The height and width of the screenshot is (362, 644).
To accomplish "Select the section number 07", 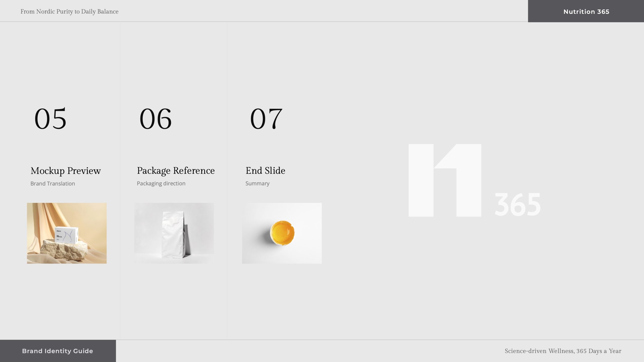I will [x=266, y=119].
